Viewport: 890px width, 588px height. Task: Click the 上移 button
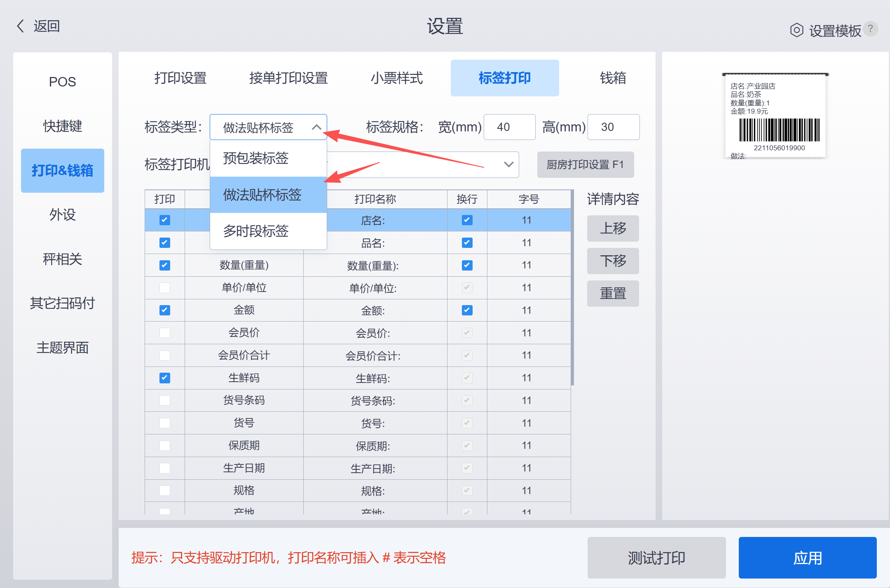point(613,229)
